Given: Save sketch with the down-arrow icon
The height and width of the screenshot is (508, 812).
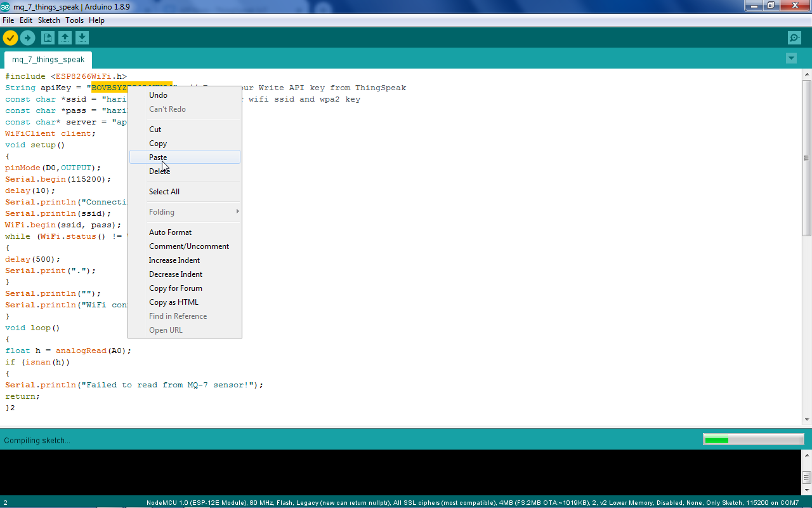Looking at the screenshot, I should [82, 37].
